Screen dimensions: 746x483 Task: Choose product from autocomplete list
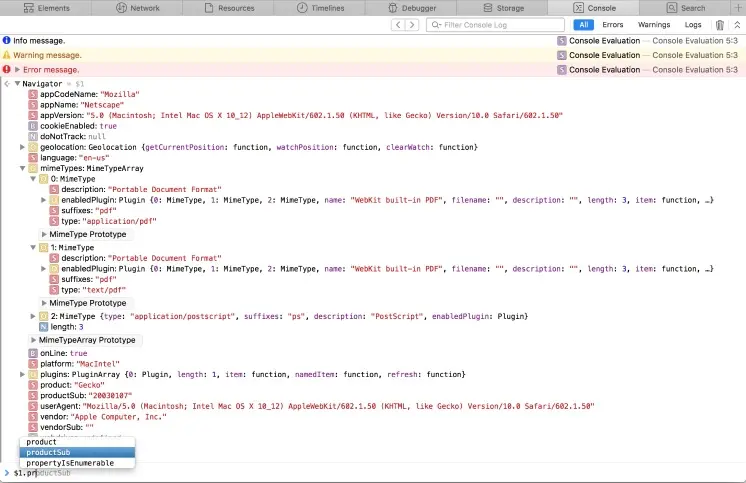(x=77, y=442)
